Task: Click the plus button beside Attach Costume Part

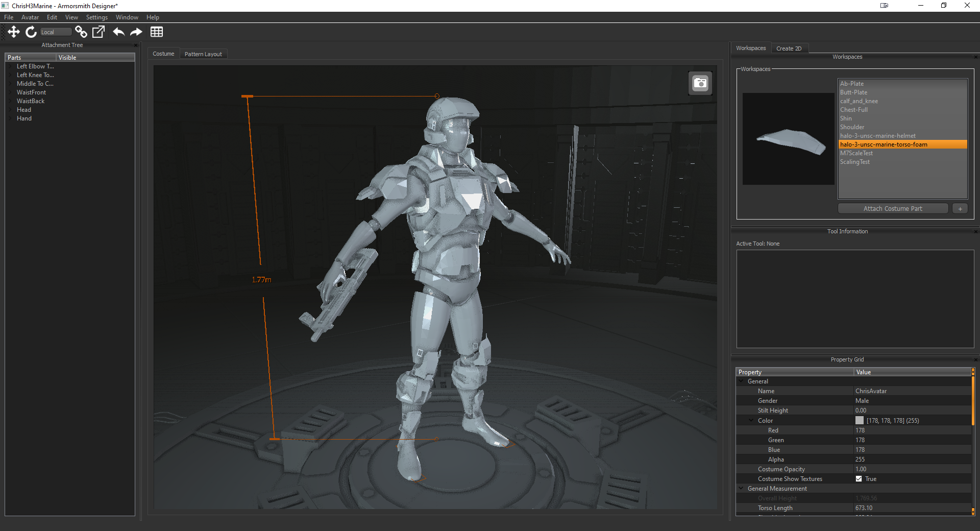Action: click(x=960, y=208)
